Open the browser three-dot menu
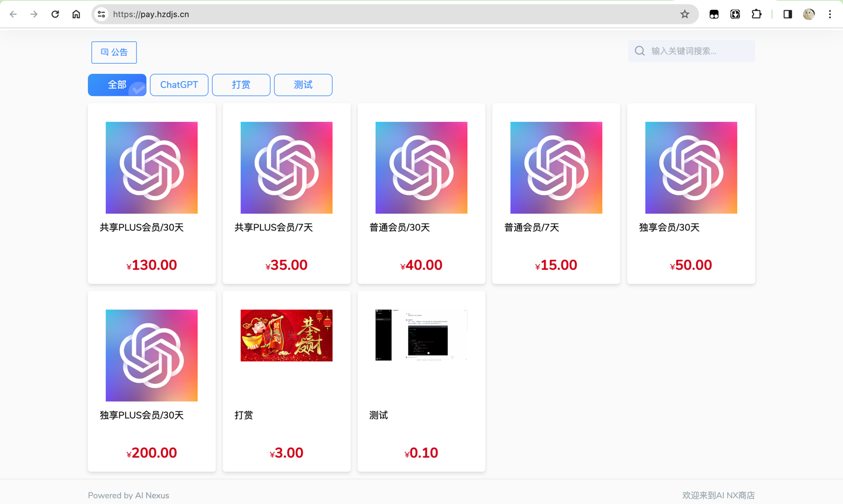The image size is (843, 504). pos(830,14)
